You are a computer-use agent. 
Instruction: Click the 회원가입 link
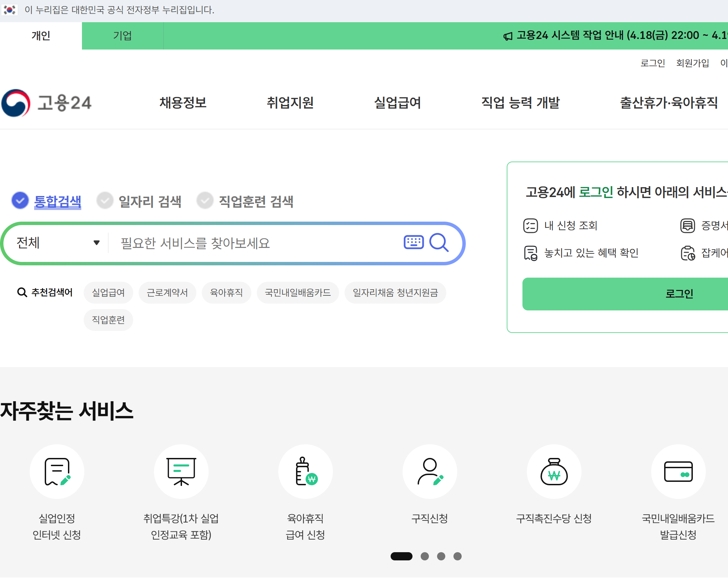click(x=693, y=63)
